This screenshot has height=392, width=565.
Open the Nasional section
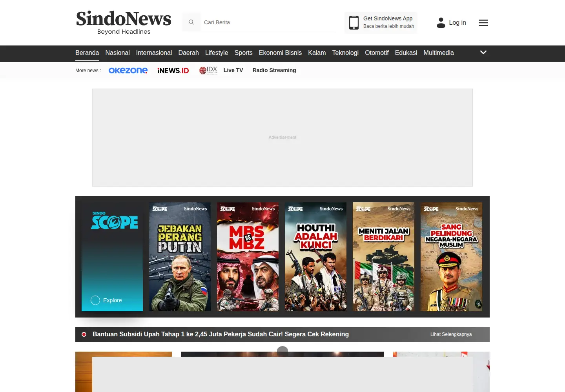point(117,53)
